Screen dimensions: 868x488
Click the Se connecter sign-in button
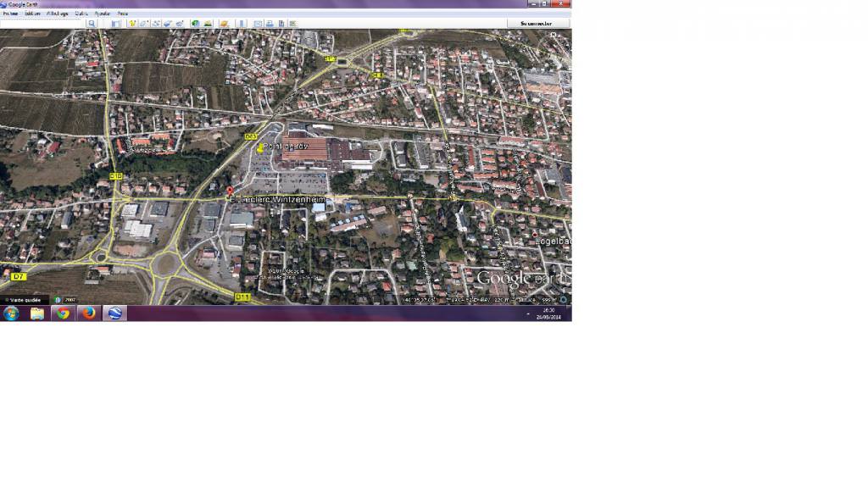click(537, 23)
